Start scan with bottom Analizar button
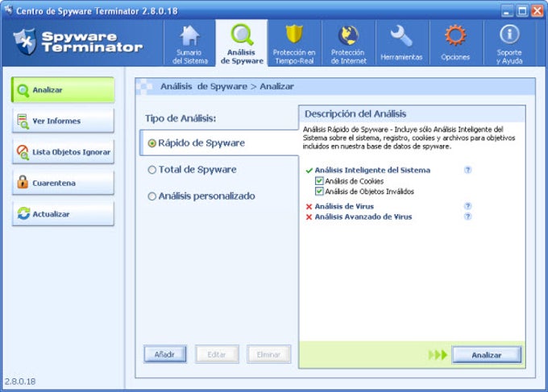The width and height of the screenshot is (548, 392). (487, 355)
